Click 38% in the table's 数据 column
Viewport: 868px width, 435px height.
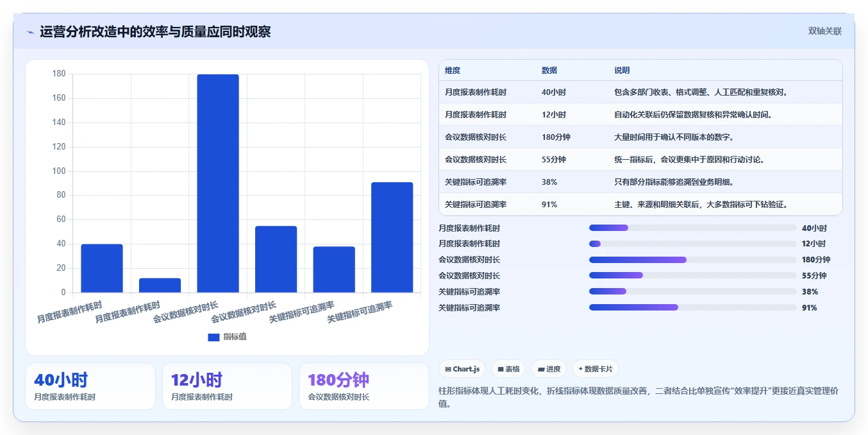[x=549, y=182]
